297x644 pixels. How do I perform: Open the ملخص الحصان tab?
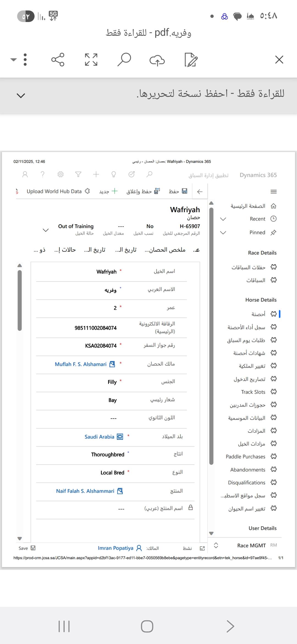coord(165,250)
